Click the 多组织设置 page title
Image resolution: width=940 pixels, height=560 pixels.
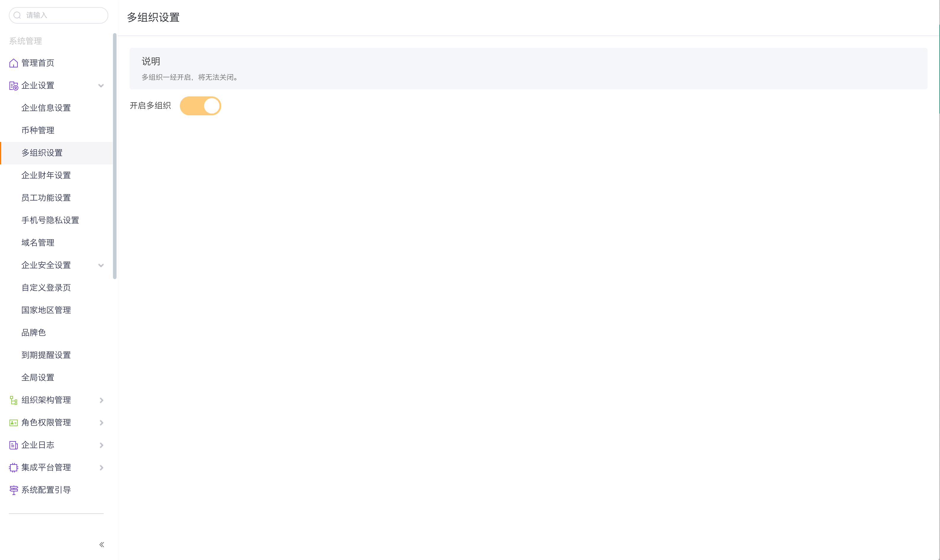(153, 17)
